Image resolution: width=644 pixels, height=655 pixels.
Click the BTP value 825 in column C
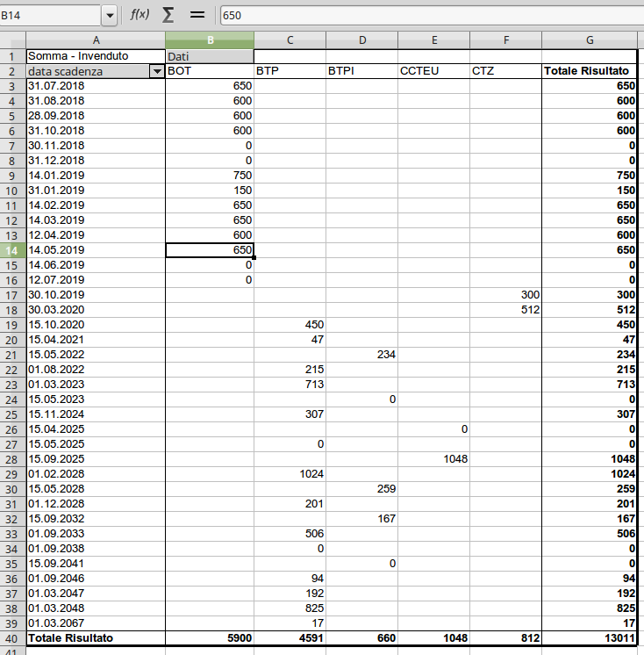point(290,608)
